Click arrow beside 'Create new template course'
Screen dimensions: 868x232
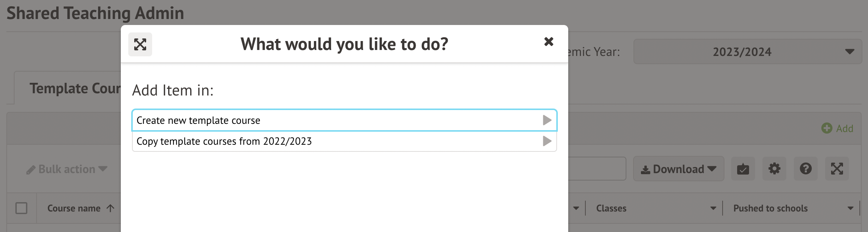pos(547,120)
